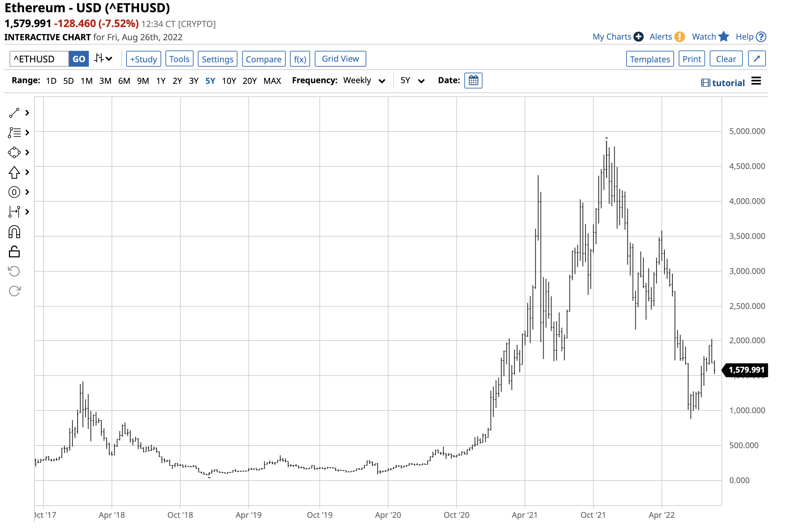Set range to 2Y

(x=177, y=81)
